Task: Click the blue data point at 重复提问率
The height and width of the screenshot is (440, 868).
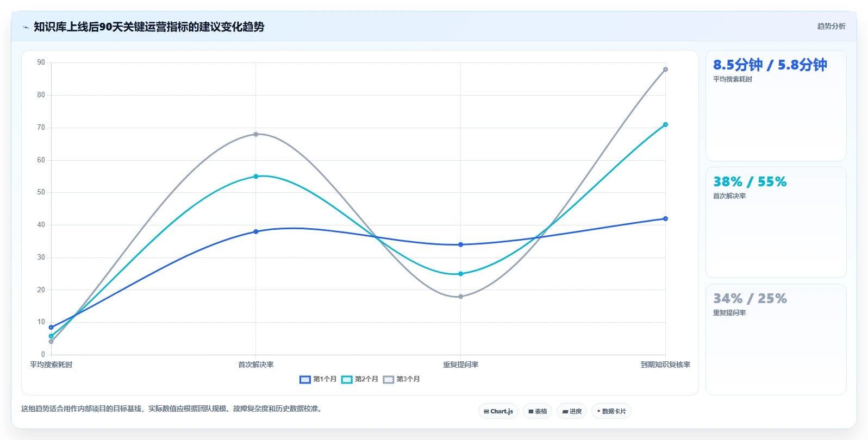Action: pyautogui.click(x=460, y=244)
